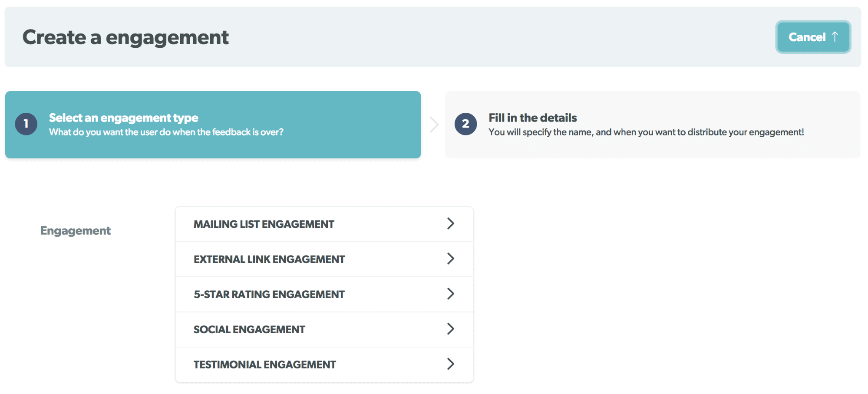Image resolution: width=868 pixels, height=394 pixels.
Task: Choose Mailing List Engagement
Action: click(x=324, y=224)
